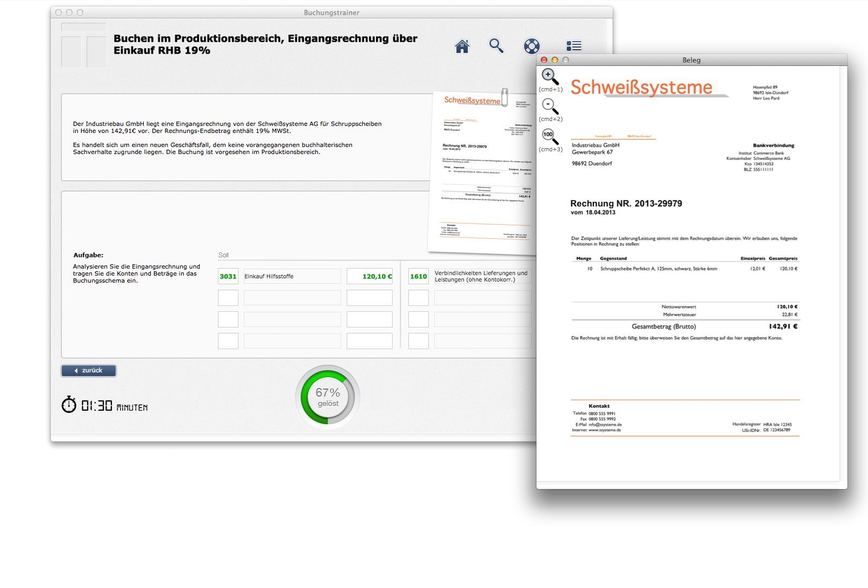Zoom out on the Beleg document

pyautogui.click(x=550, y=106)
